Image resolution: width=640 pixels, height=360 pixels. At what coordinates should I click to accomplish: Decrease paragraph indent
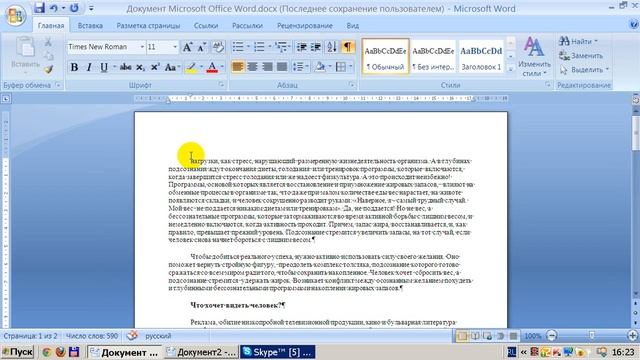pyautogui.click(x=302, y=47)
